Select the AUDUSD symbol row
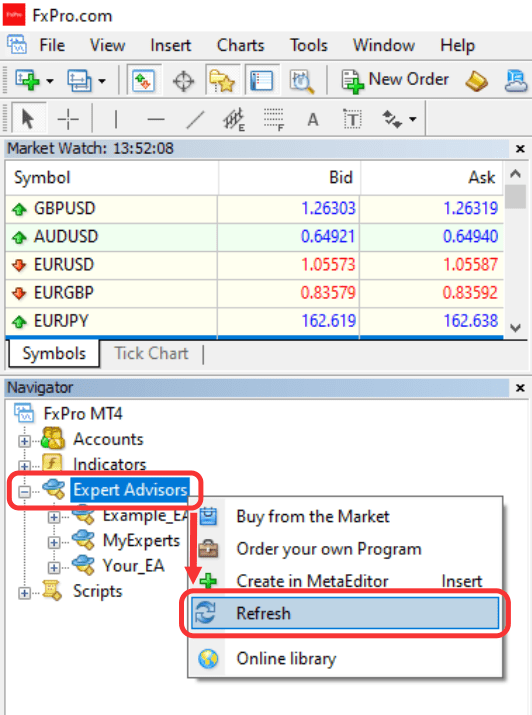Image resolution: width=532 pixels, height=715 pixels. 254,237
